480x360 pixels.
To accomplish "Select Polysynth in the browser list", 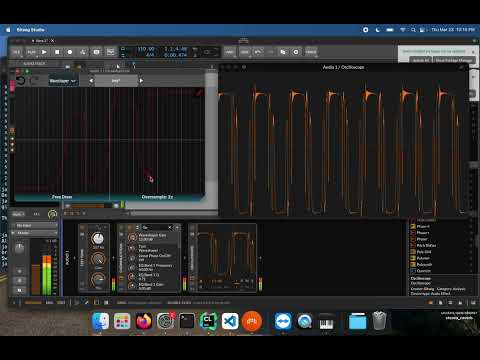I will [x=424, y=264].
